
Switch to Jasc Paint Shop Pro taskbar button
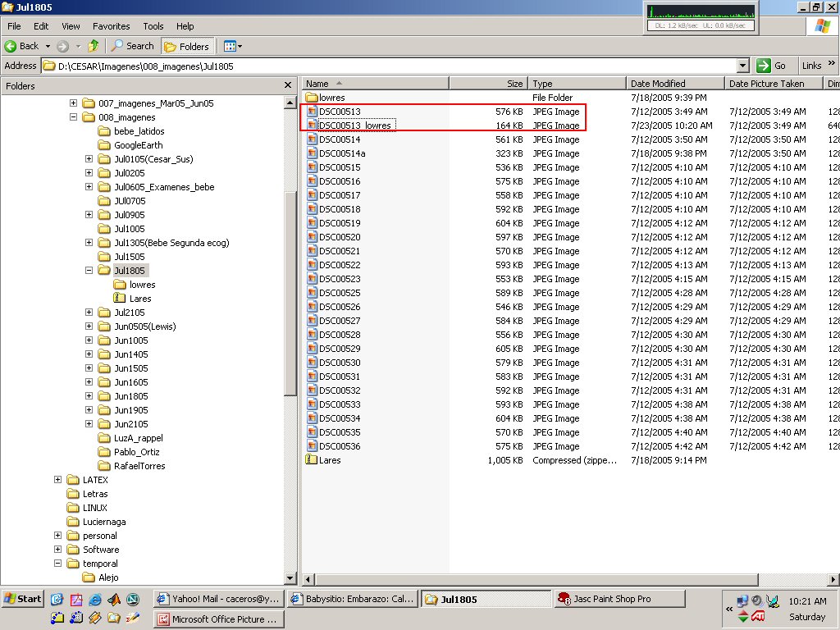[619, 599]
